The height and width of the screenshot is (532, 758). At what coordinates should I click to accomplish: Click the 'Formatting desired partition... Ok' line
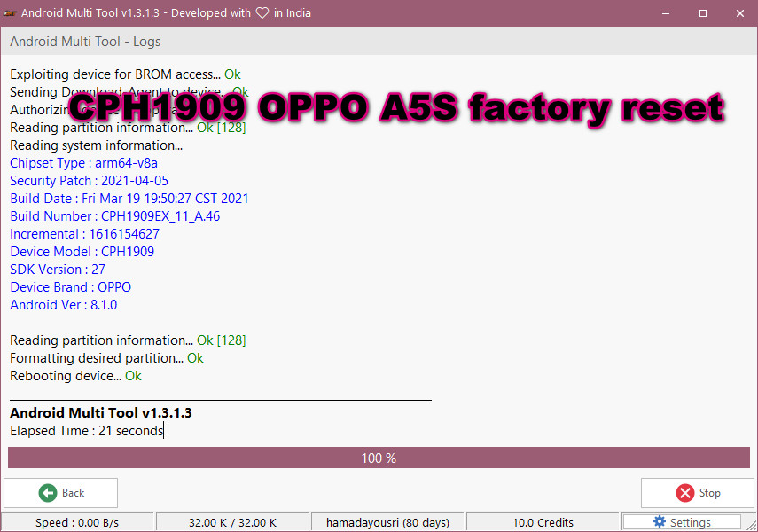tap(107, 358)
